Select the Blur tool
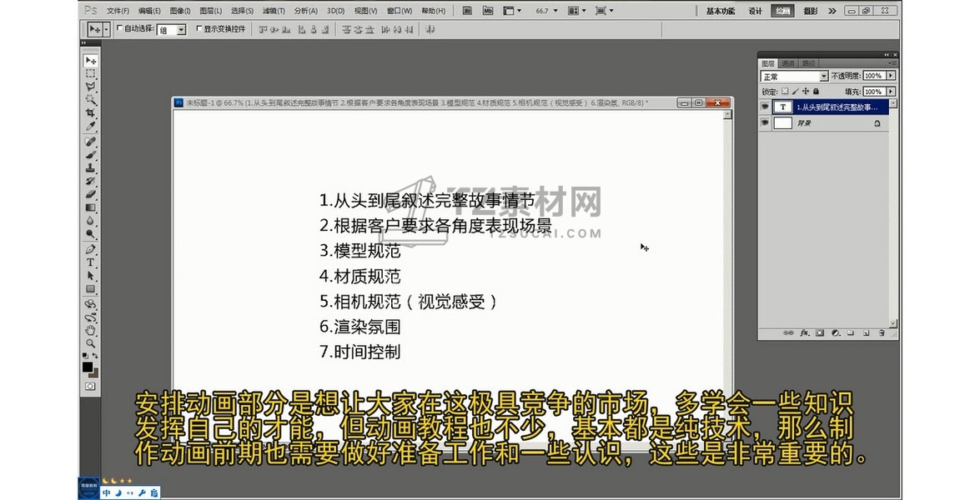The image size is (980, 500). 91,220
